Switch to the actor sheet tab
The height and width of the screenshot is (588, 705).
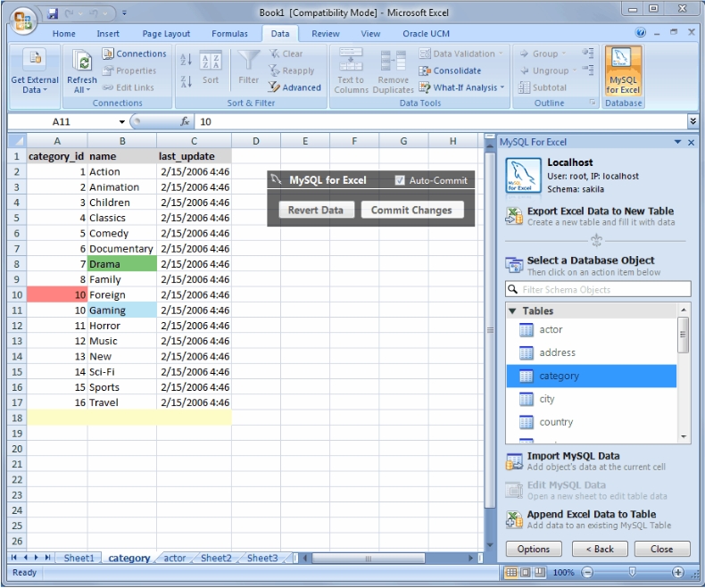[174, 558]
